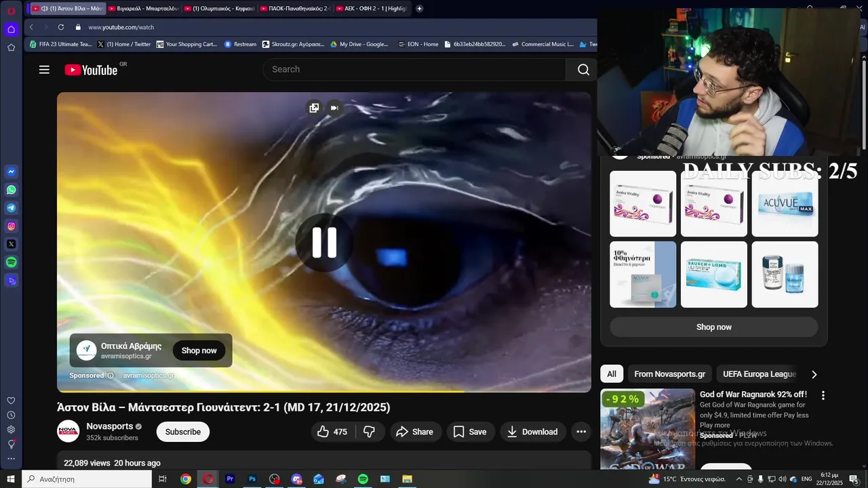This screenshot has width=868, height=488.
Task: Select the All filter chip
Action: (x=612, y=374)
